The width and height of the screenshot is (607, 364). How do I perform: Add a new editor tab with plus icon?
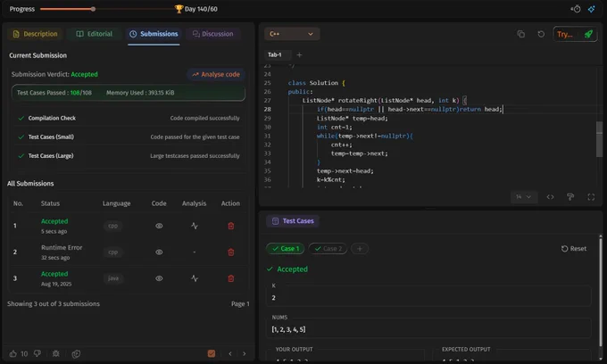pos(299,55)
